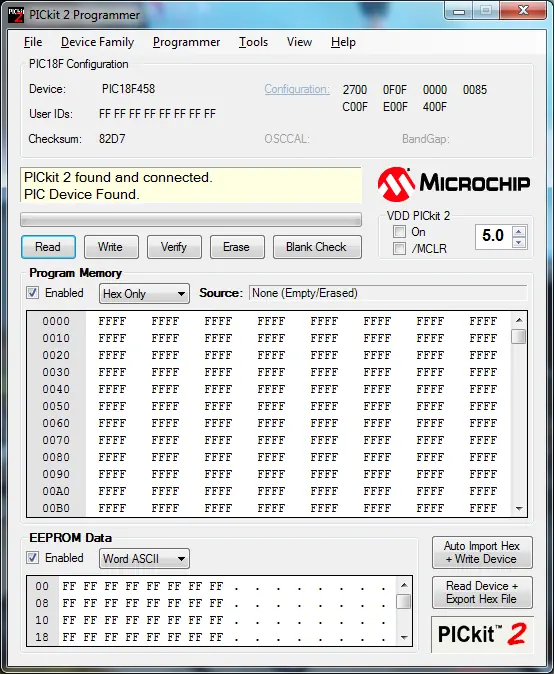555x675 pixels.
Task: Click Auto Import Hex + Write Device
Action: (x=482, y=552)
